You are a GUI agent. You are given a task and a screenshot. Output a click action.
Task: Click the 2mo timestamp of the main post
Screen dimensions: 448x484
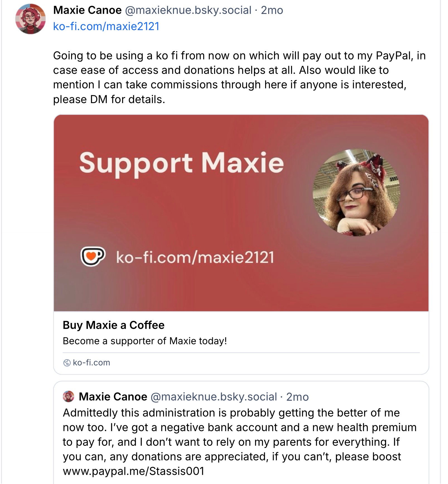click(x=272, y=10)
